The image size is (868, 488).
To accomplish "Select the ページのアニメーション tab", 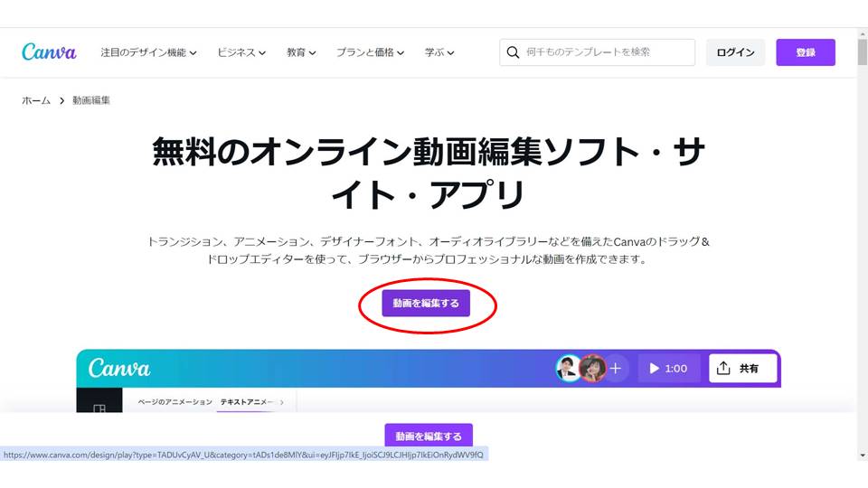I will [175, 402].
